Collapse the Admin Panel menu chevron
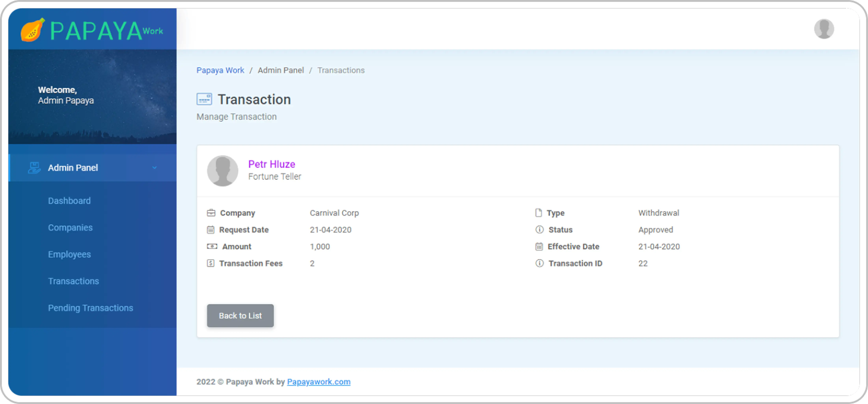Viewport: 868px width, 404px height. click(155, 167)
